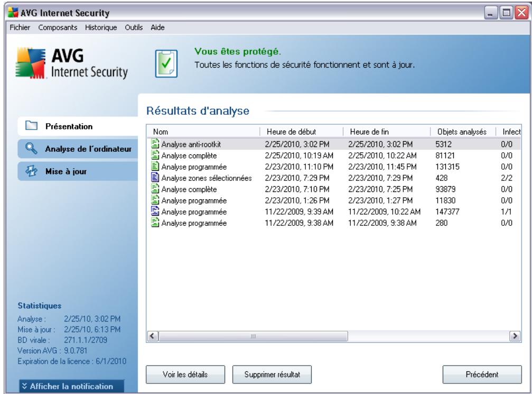Open the Composants menu
532x394 pixels.
[x=58, y=28]
